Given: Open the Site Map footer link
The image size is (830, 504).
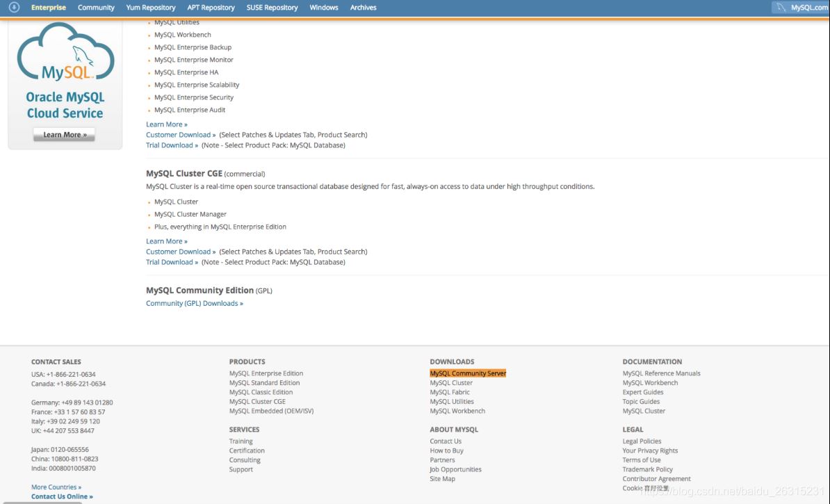Looking at the screenshot, I should tap(442, 479).
